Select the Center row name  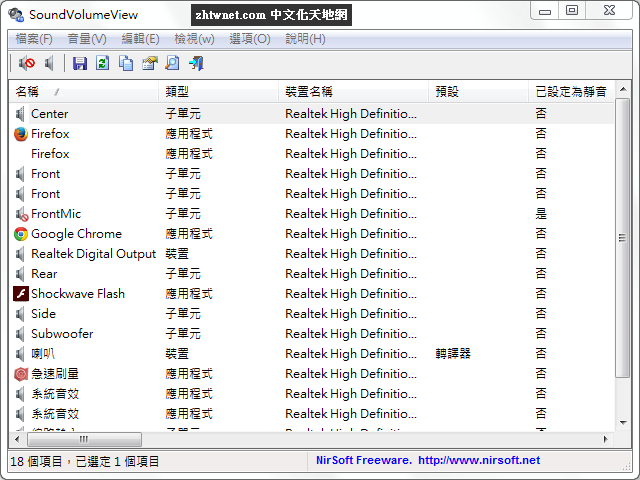pyautogui.click(x=49, y=114)
